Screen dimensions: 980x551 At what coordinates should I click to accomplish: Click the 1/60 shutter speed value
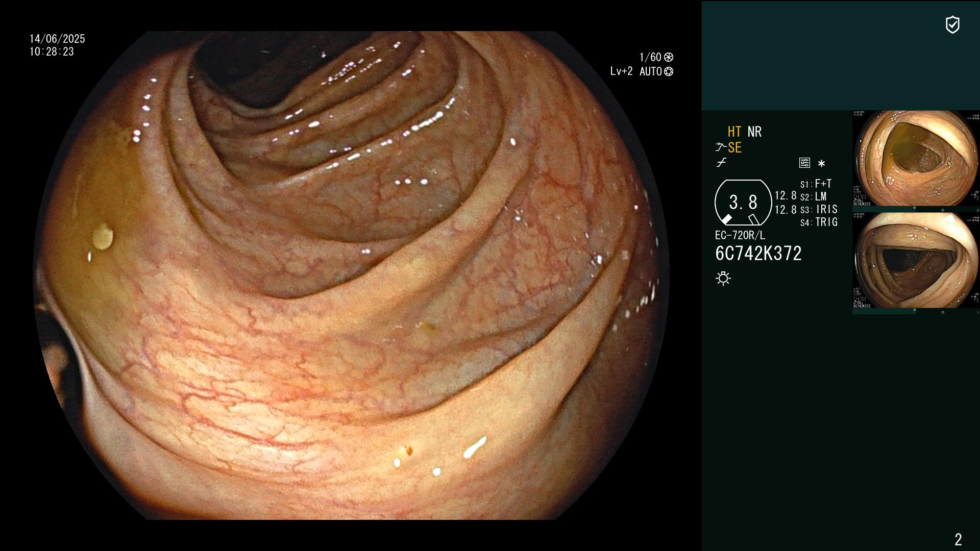coord(650,57)
